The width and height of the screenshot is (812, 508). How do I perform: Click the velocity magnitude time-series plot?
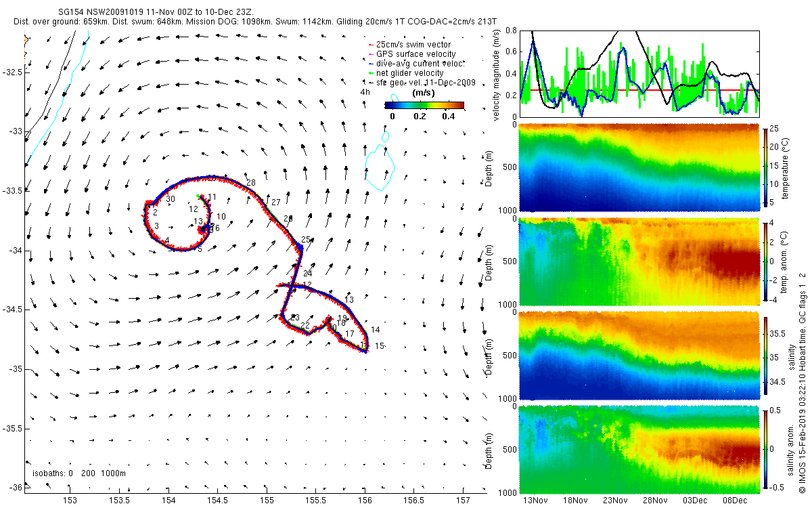[x=639, y=73]
